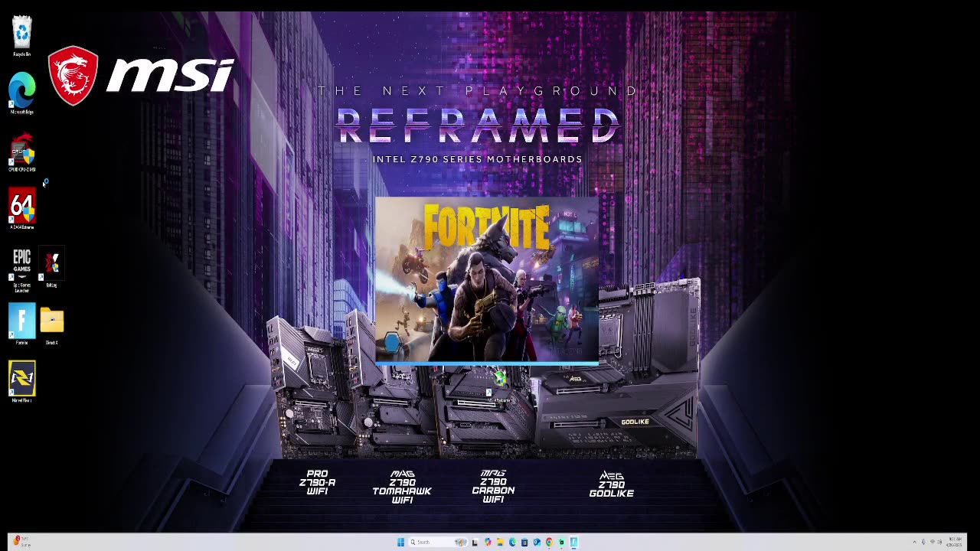Screen dimensions: 980x551
Task: Open Copilot from the taskbar
Action: pyautogui.click(x=488, y=542)
